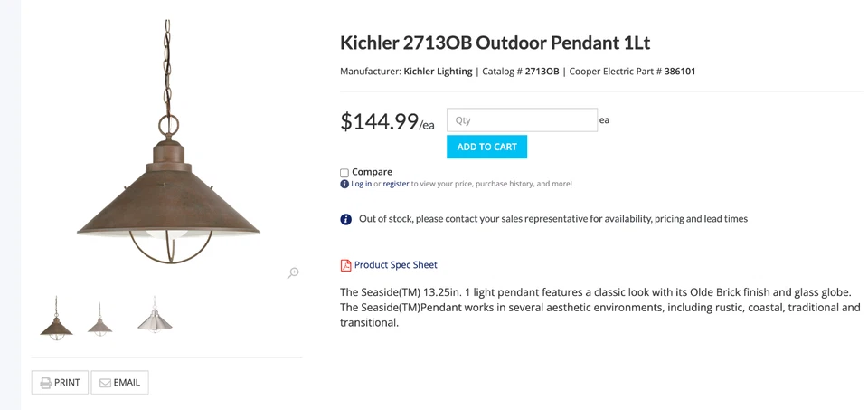Focus the Qty input field
Image resolution: width=868 pixels, height=410 pixels.
click(522, 120)
